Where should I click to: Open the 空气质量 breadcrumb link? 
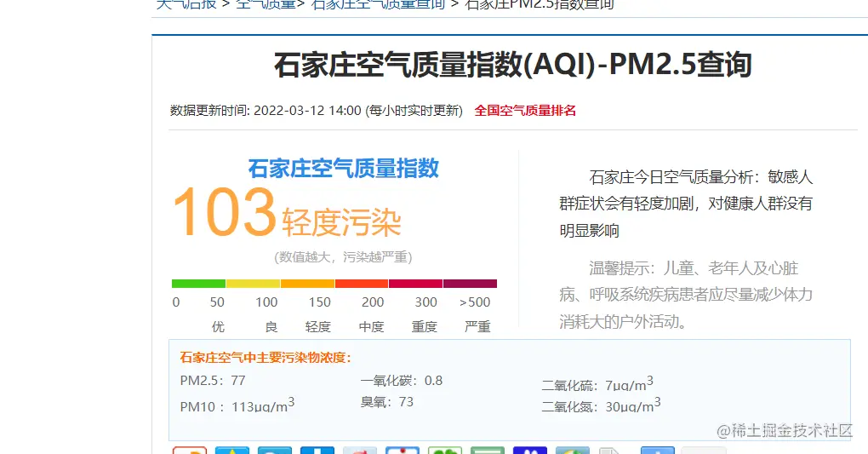(266, 4)
